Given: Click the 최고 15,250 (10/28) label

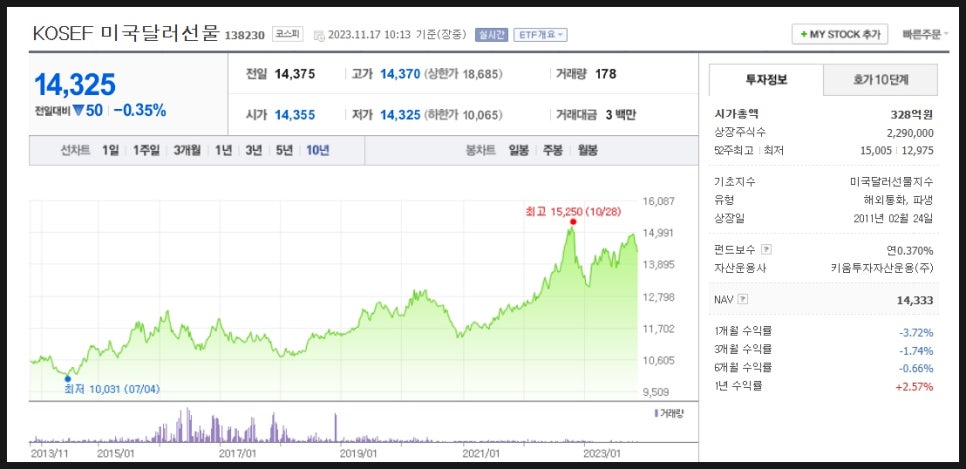Looking at the screenshot, I should coord(573,211).
